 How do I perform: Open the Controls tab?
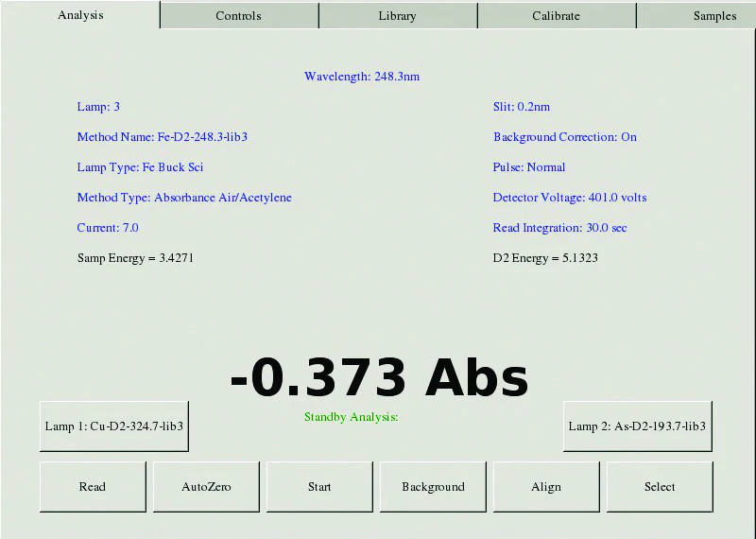[x=239, y=15]
